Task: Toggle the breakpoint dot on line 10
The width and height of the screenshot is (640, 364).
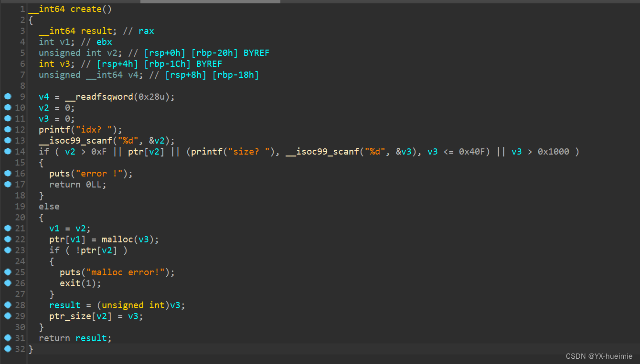Action: pos(7,107)
